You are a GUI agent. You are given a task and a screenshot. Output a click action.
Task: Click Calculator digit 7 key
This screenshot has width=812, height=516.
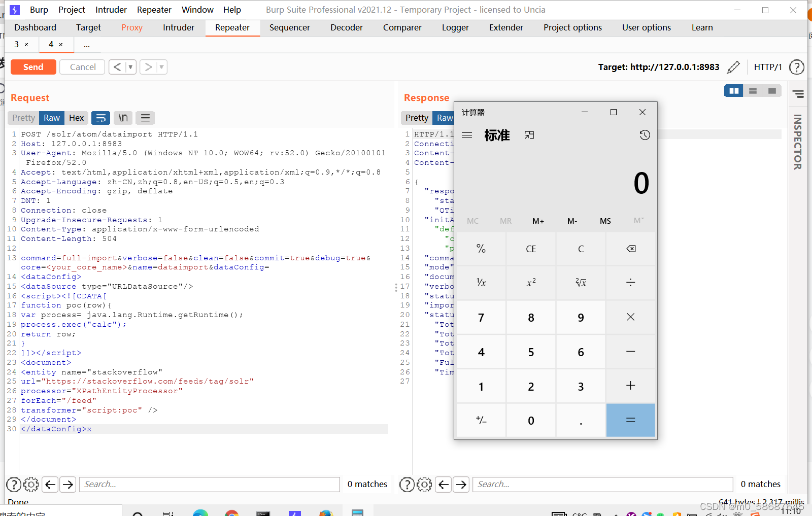click(x=481, y=317)
